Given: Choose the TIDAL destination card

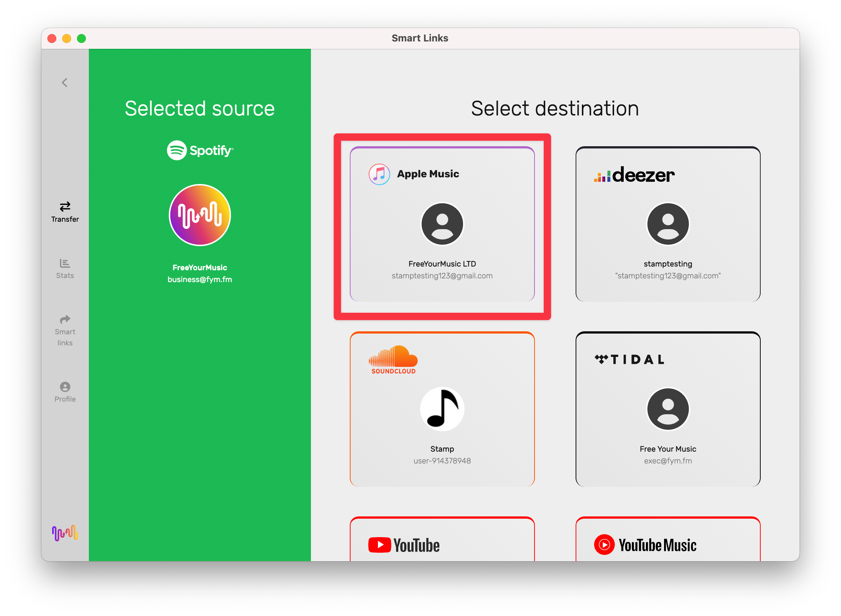Looking at the screenshot, I should [x=668, y=409].
